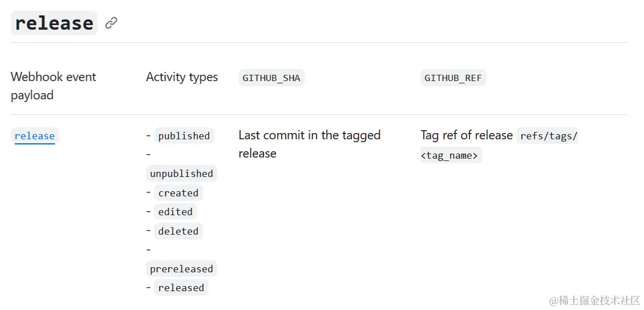Image resolution: width=644 pixels, height=310 pixels.
Task: Select the unpublished activity type code
Action: [x=181, y=174]
